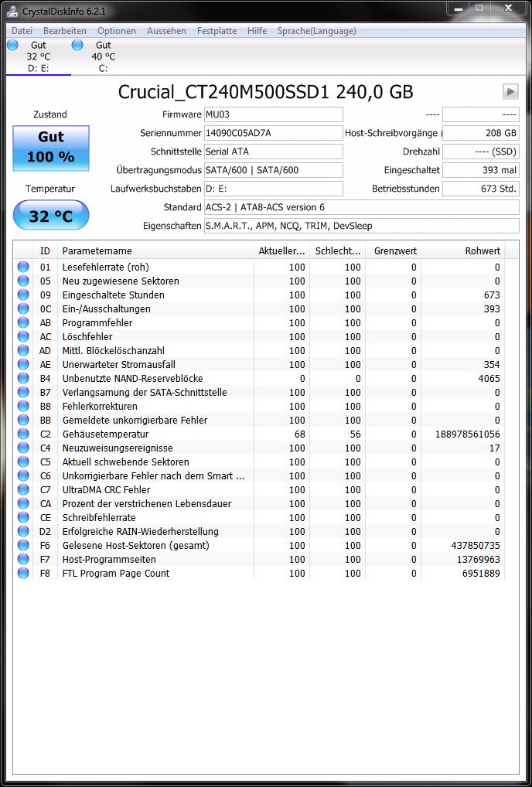Click the Eigenschaften field with S.M.A.R.T.

pos(361,226)
